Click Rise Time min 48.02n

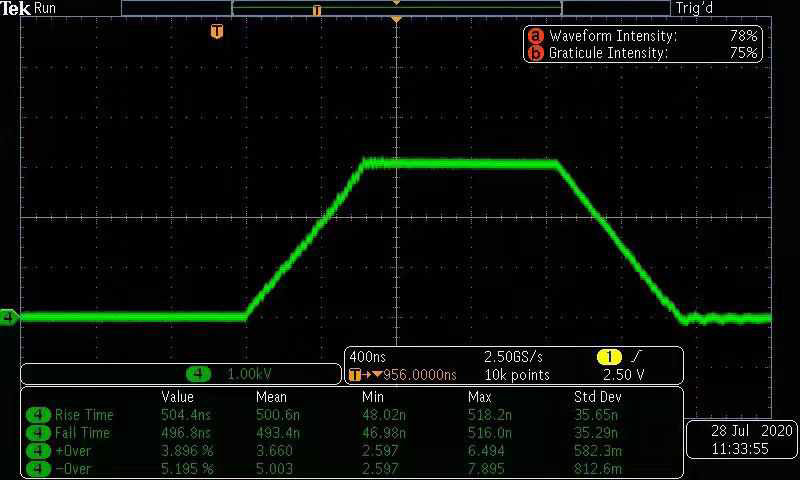384,415
